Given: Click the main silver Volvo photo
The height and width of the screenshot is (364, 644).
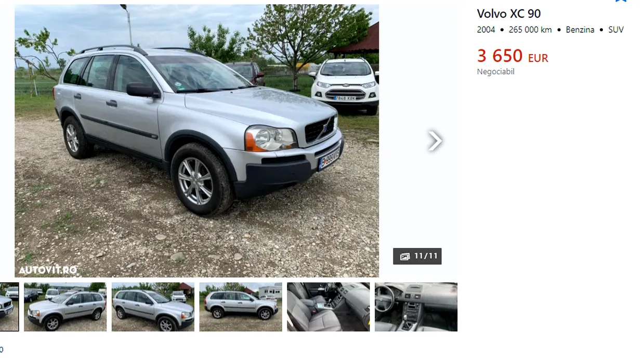Looking at the screenshot, I should coord(197,141).
